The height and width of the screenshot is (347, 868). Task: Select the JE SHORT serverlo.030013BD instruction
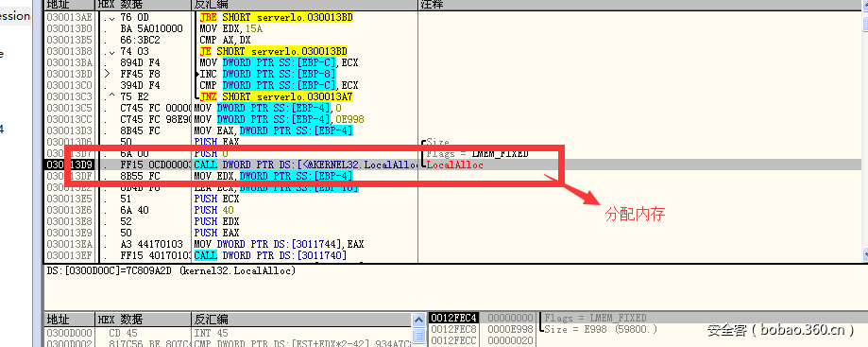pos(274,51)
